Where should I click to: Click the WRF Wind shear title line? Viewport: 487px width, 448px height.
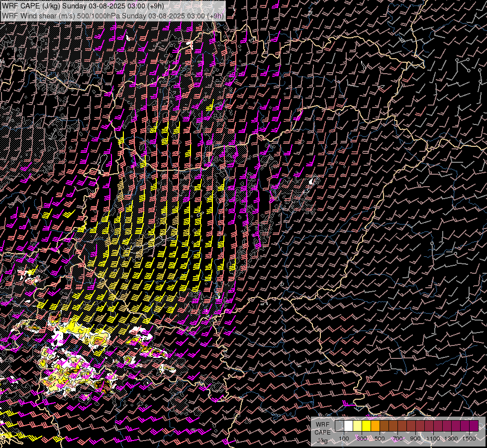[113, 16]
